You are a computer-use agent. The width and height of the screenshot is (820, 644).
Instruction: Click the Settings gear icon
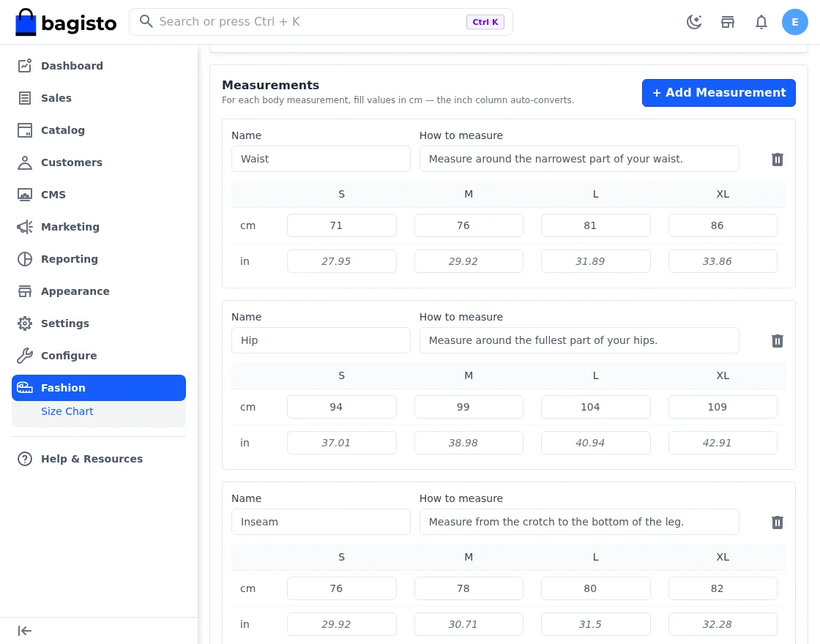click(x=25, y=323)
